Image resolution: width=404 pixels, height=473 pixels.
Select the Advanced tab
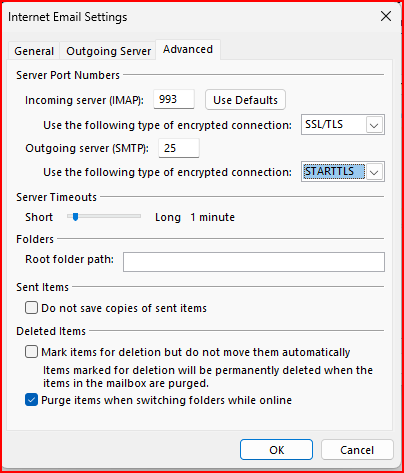point(188,49)
